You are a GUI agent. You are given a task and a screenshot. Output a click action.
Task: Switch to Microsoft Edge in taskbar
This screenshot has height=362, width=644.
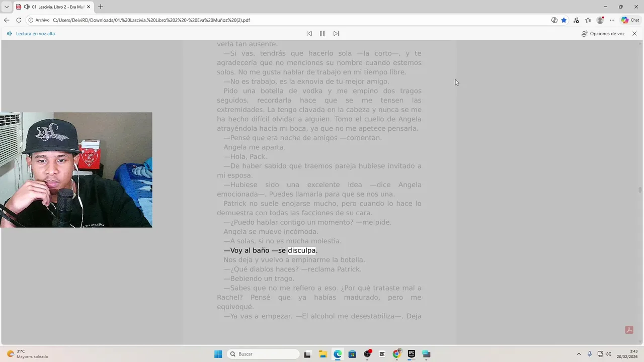click(337, 354)
